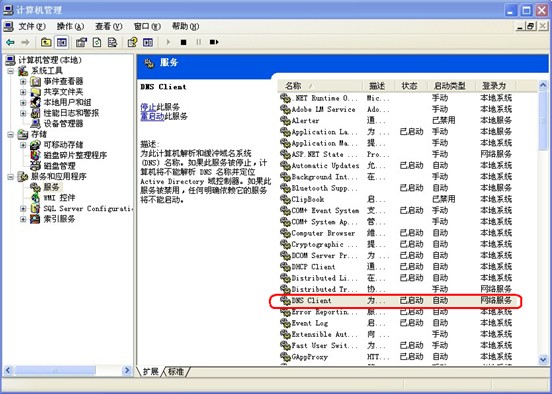Expand the 可移动存储 node
The image size is (552, 394).
[23, 145]
